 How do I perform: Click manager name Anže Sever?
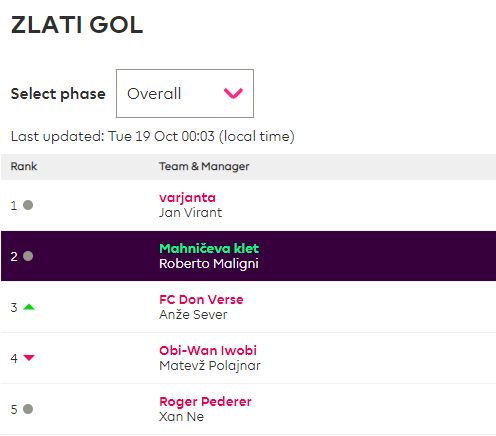coord(193,314)
